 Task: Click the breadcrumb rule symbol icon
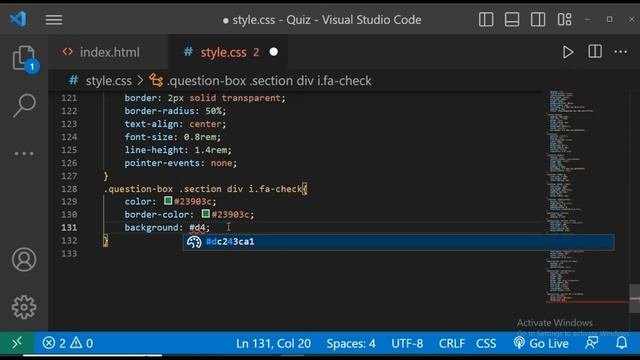point(156,80)
